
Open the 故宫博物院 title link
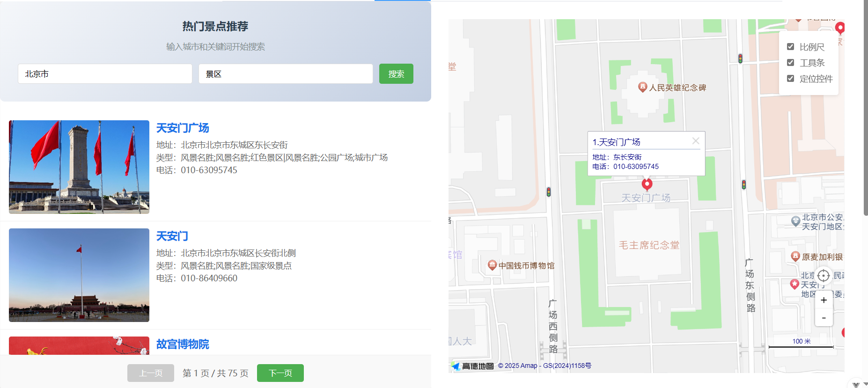[183, 344]
